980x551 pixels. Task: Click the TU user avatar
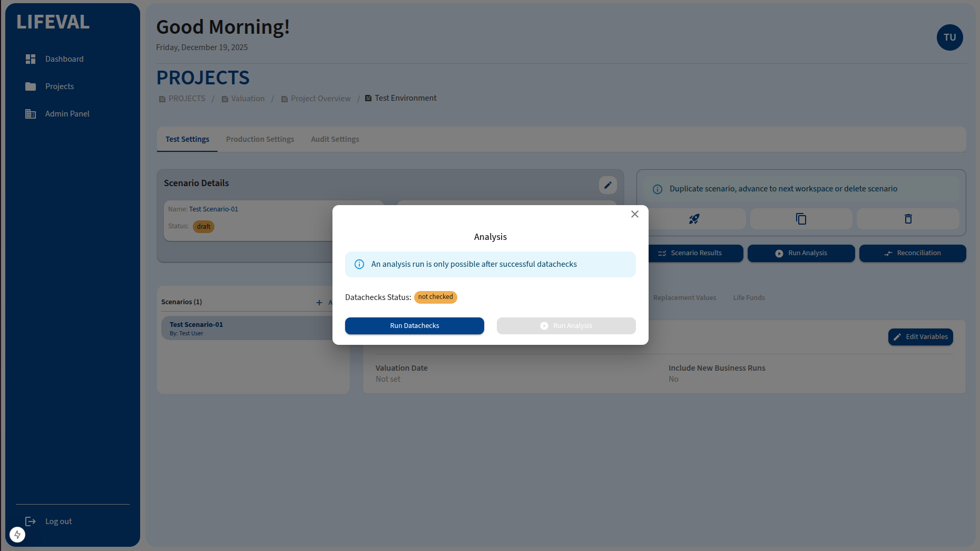(949, 37)
